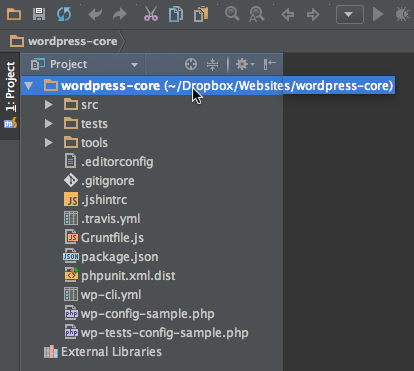Expand the src folder
The height and width of the screenshot is (371, 414).
(x=49, y=105)
